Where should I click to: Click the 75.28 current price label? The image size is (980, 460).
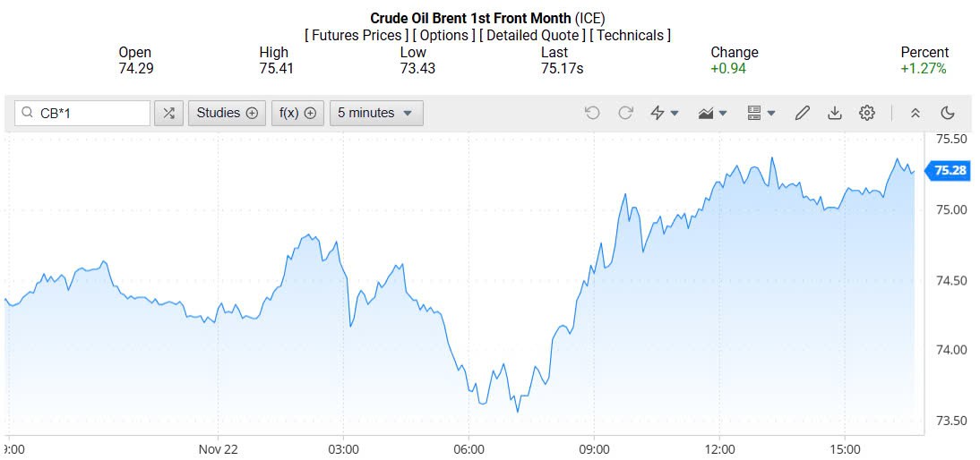(x=950, y=170)
